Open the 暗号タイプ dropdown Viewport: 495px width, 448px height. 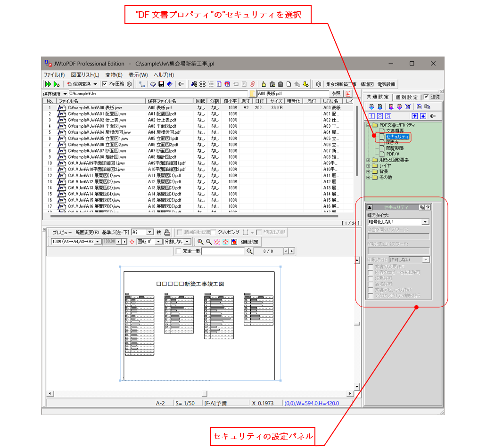click(x=425, y=222)
